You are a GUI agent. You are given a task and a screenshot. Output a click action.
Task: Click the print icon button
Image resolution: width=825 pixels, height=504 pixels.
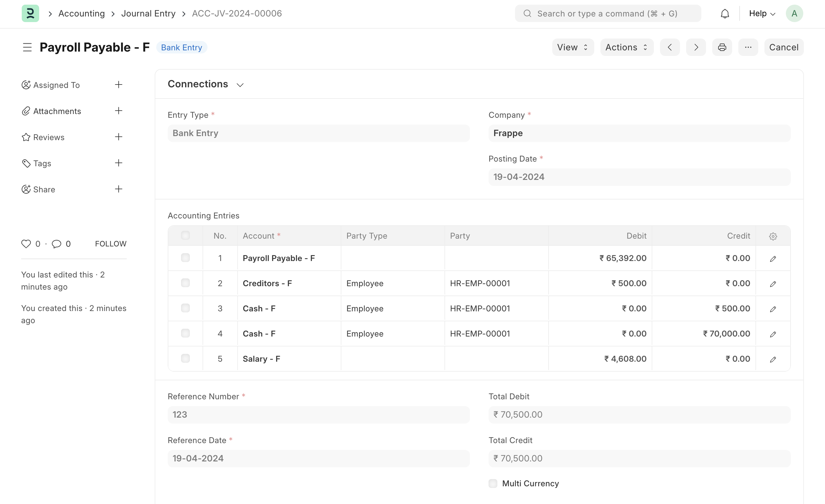[x=722, y=47]
